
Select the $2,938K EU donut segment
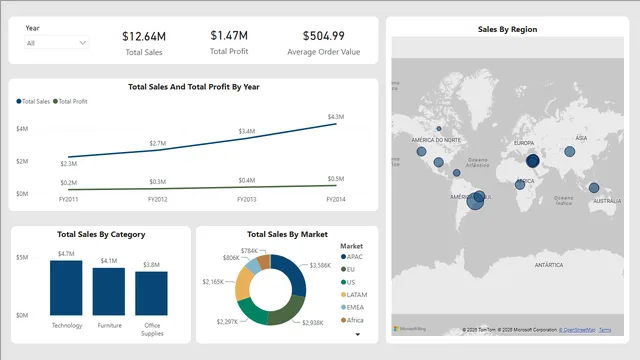coord(289,312)
